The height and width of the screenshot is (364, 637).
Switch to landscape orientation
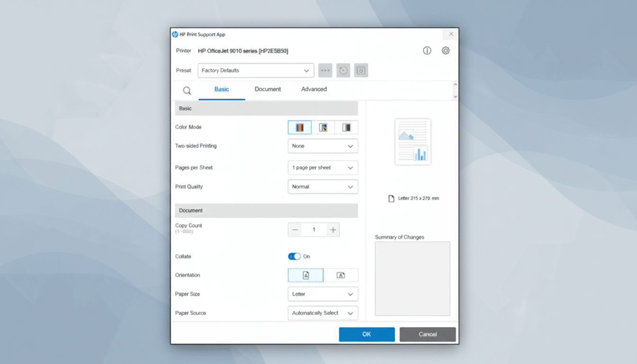click(x=341, y=275)
